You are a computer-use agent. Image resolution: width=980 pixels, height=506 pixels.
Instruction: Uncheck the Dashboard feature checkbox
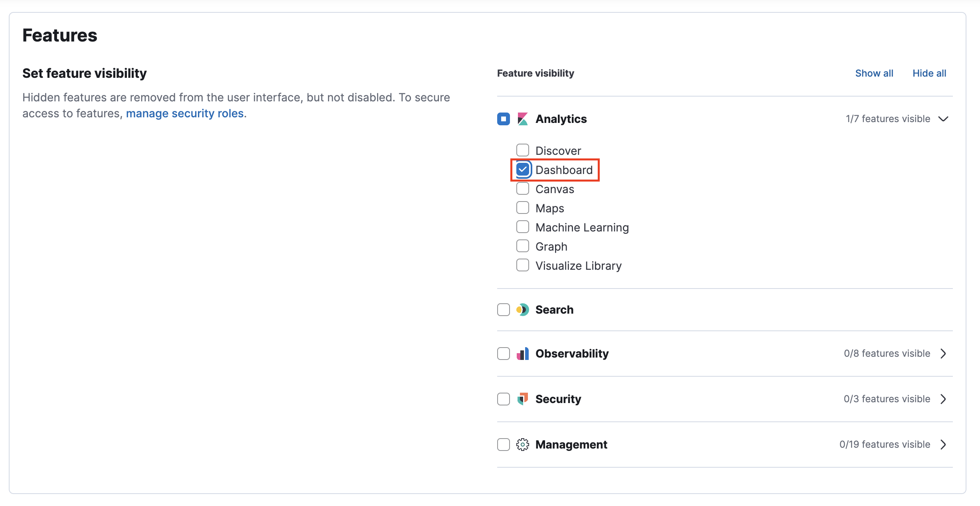click(522, 169)
